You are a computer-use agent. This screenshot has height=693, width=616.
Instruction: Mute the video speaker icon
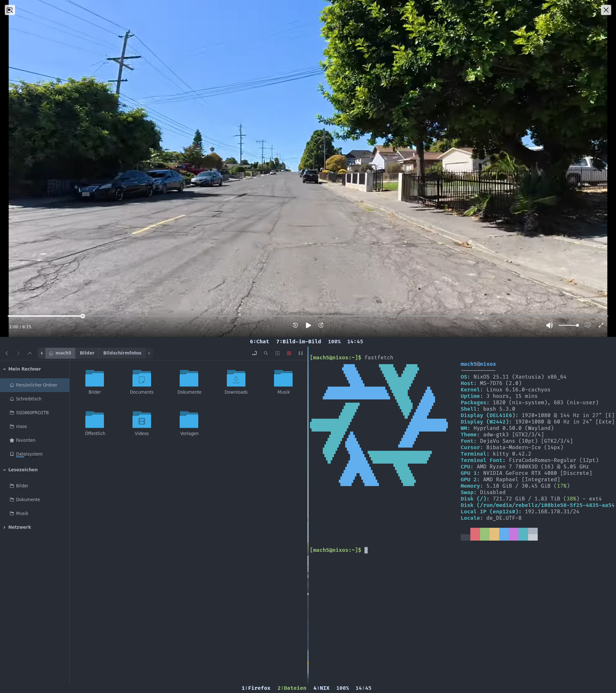click(x=549, y=325)
